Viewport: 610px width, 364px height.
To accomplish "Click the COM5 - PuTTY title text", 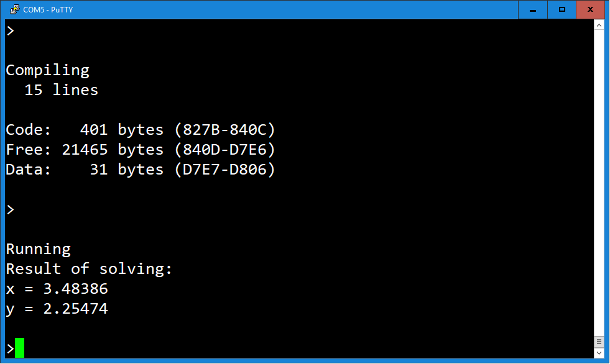I will click(48, 10).
